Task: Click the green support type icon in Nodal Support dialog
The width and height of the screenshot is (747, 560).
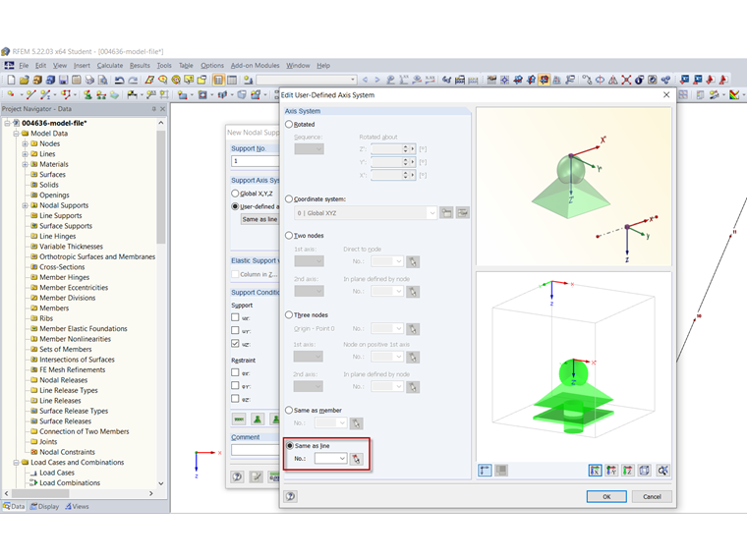Action: tap(258, 420)
